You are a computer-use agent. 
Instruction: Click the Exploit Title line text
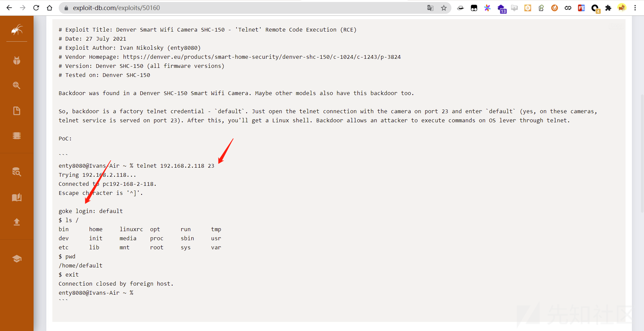pyautogui.click(x=207, y=30)
